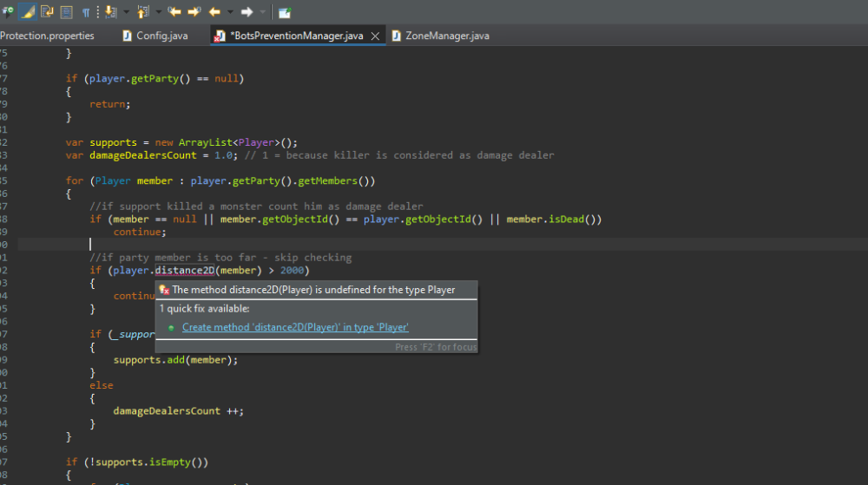Image resolution: width=868 pixels, height=485 pixels.
Task: Click Last Edit Location icon
Action: (x=174, y=12)
